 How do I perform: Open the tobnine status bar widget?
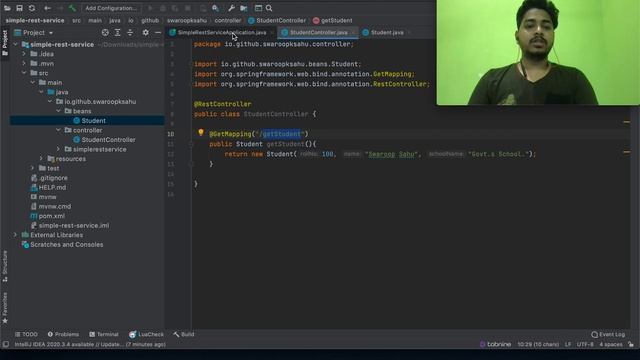496,344
